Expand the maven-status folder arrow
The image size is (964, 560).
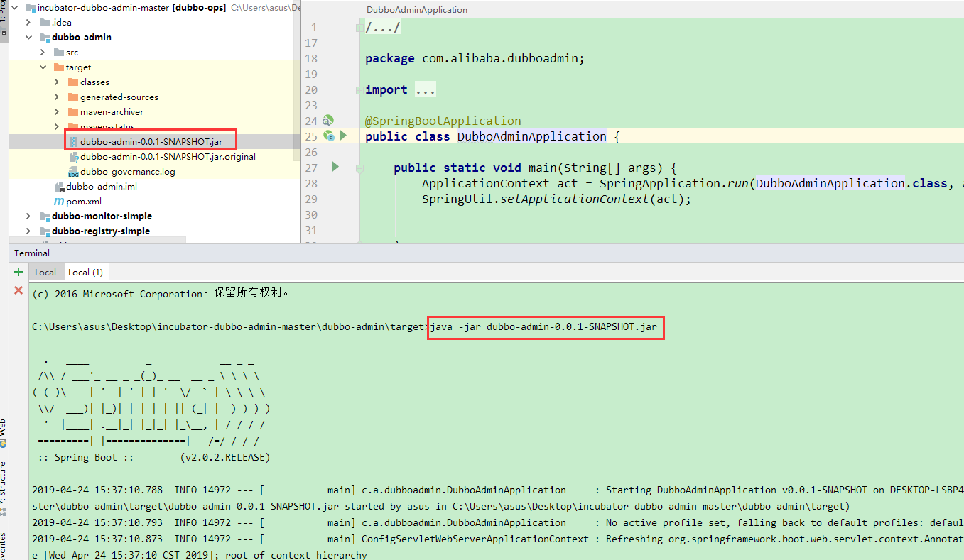tap(57, 127)
